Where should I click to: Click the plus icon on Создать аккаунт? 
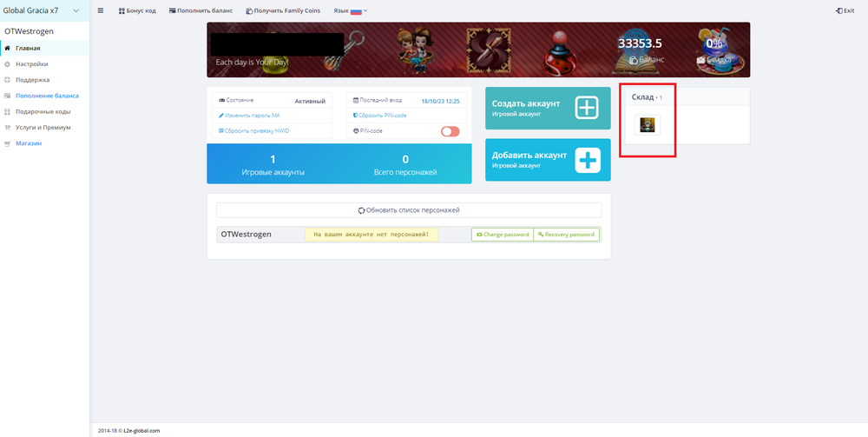point(587,108)
